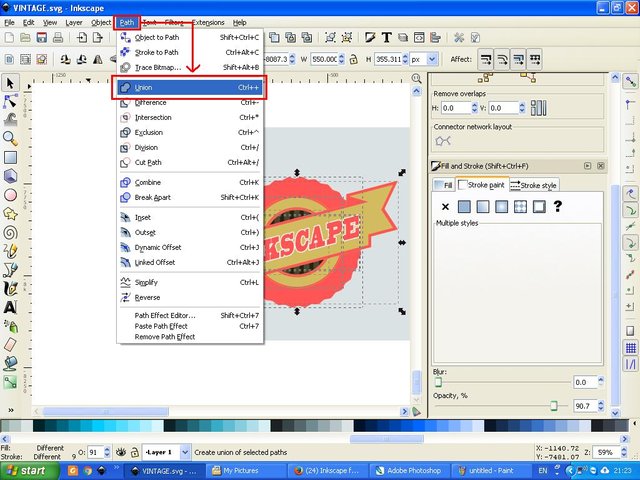Toggle layer visibility eye in status bar

120,452
